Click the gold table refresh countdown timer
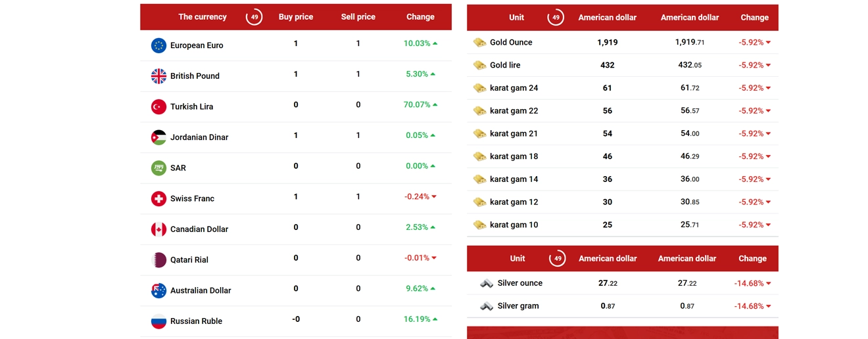The image size is (868, 339). [556, 18]
